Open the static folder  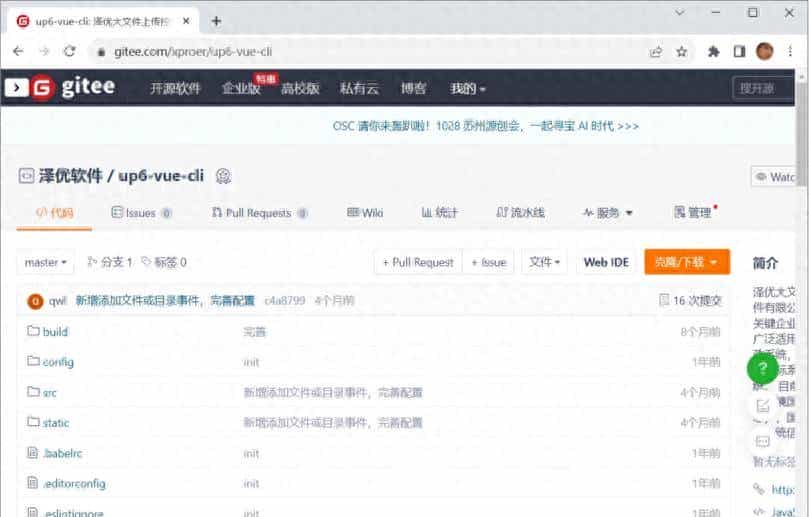click(x=56, y=423)
